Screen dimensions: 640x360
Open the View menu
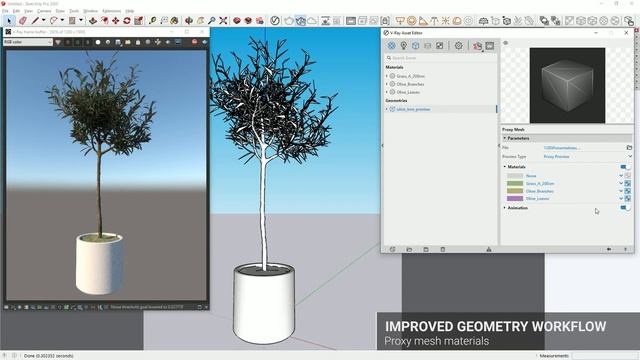coord(28,11)
